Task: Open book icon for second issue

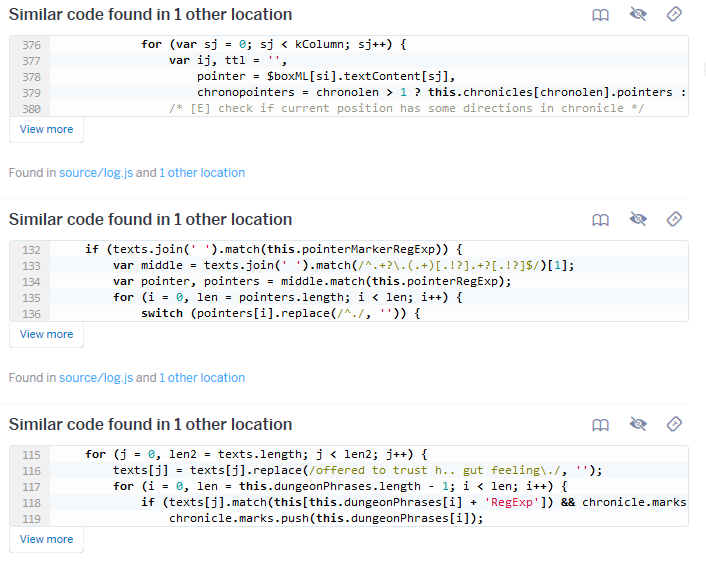Action: (x=600, y=220)
